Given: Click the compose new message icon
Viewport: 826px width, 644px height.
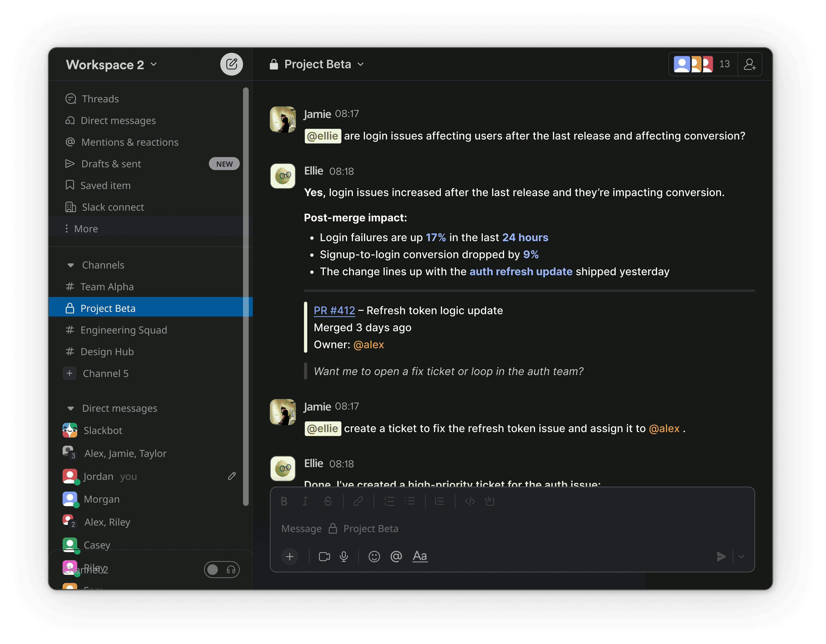Looking at the screenshot, I should [231, 64].
